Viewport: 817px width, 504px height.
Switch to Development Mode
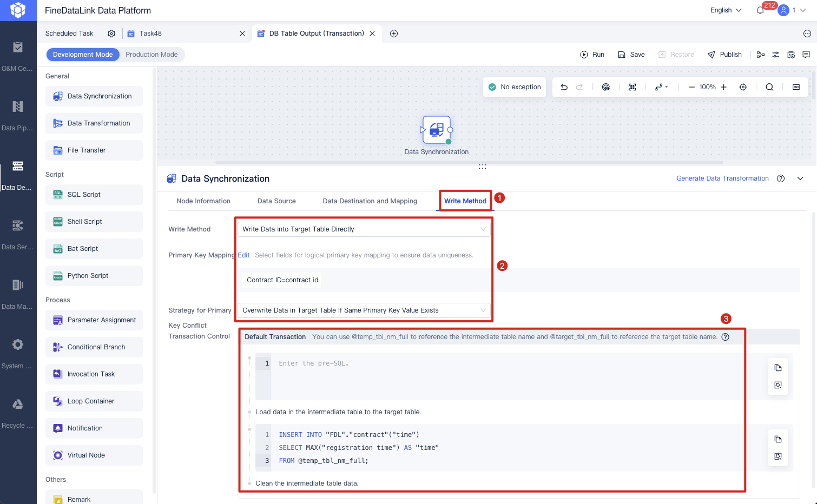pos(83,55)
